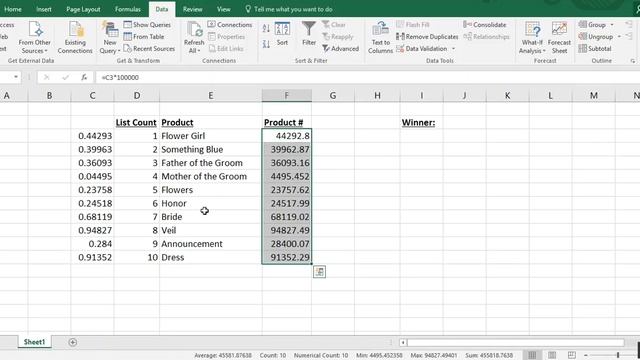Image resolution: width=640 pixels, height=360 pixels.
Task: Click Group outline command
Action: [592, 25]
